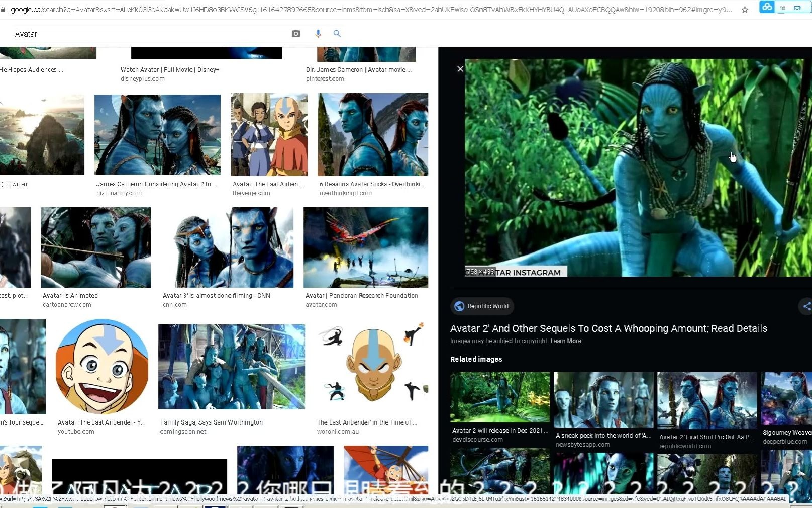Click the avatar.com source text

(x=322, y=305)
